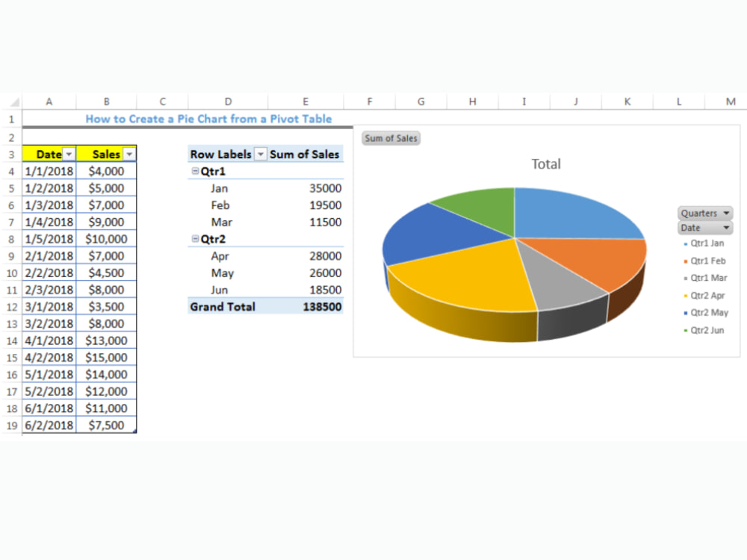Click the Qtr2 Jun legend entry
The width and height of the screenshot is (747, 560).
pyautogui.click(x=704, y=331)
